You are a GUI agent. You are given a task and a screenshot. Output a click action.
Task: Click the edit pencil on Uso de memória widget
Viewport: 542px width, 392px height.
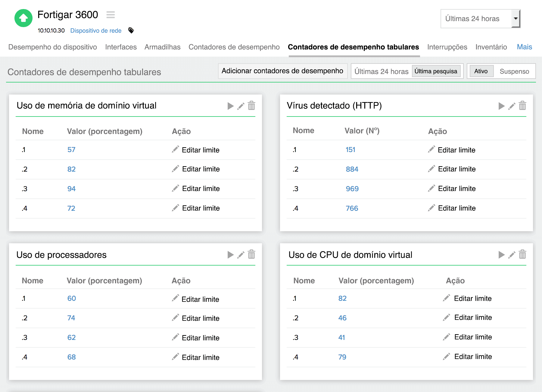(241, 106)
